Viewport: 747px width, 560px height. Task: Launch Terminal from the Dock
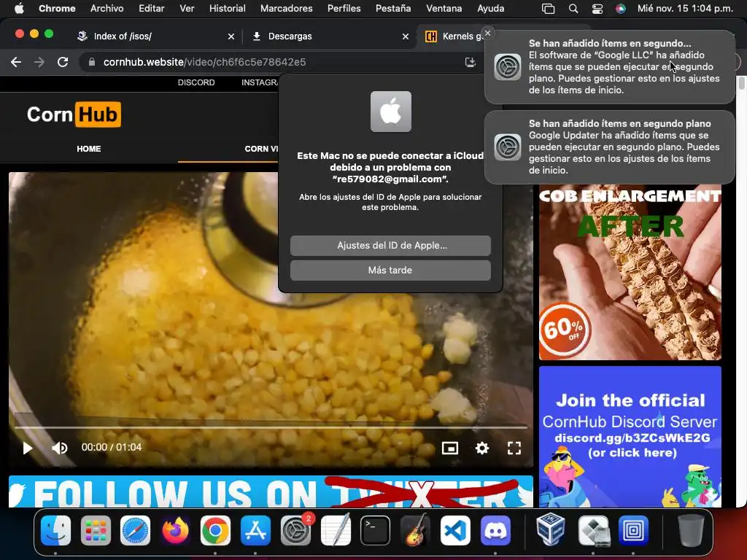[x=376, y=530]
